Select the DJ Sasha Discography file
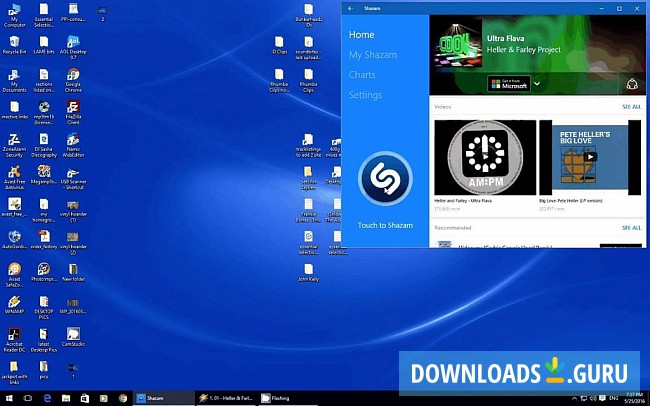This screenshot has height=406, width=650. 44,145
